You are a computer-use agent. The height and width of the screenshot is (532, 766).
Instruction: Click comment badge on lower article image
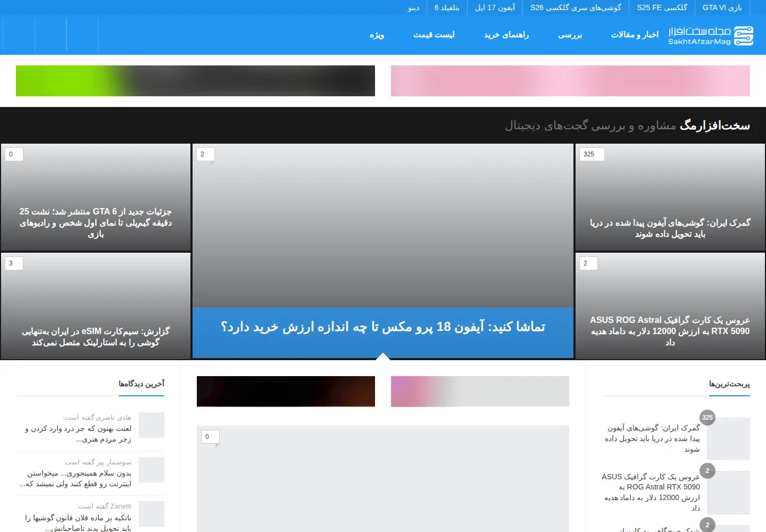tap(210, 437)
